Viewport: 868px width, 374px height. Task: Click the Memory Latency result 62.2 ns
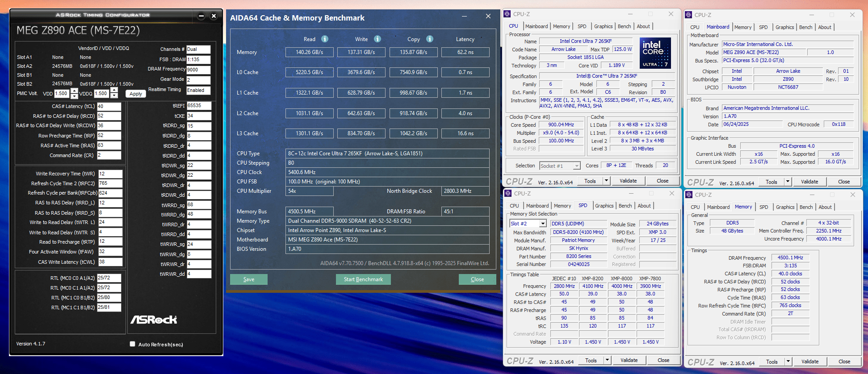tap(465, 52)
